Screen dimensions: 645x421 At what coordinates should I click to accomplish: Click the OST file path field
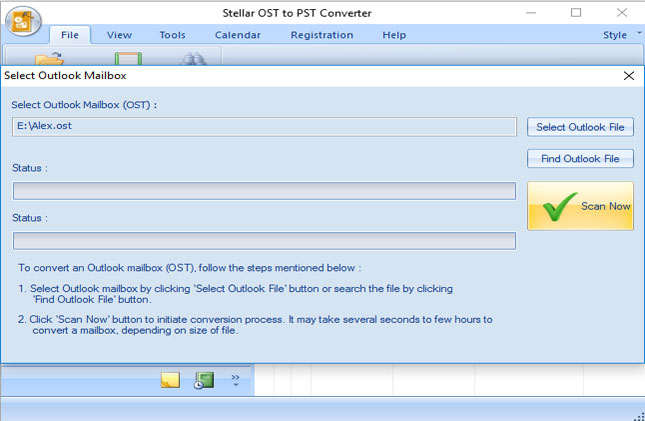(264, 127)
